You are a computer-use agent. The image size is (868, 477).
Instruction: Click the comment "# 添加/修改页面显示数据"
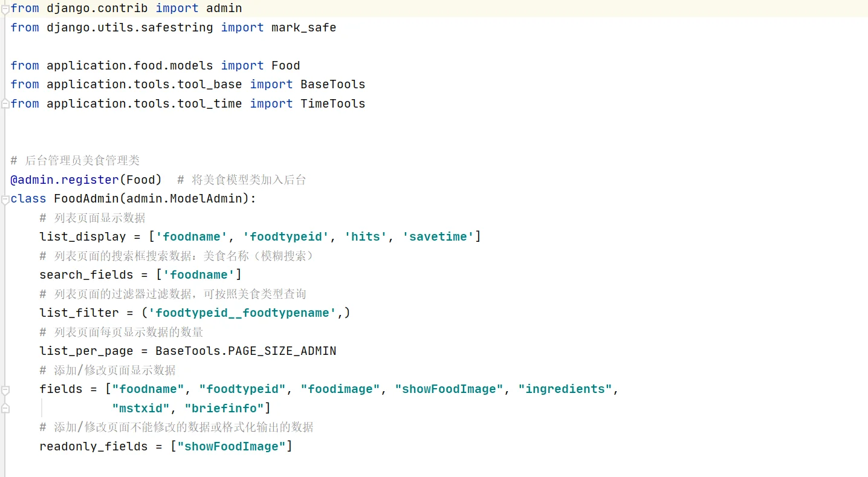coord(108,370)
